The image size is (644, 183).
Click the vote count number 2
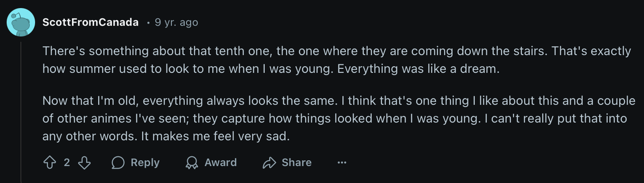click(x=67, y=162)
